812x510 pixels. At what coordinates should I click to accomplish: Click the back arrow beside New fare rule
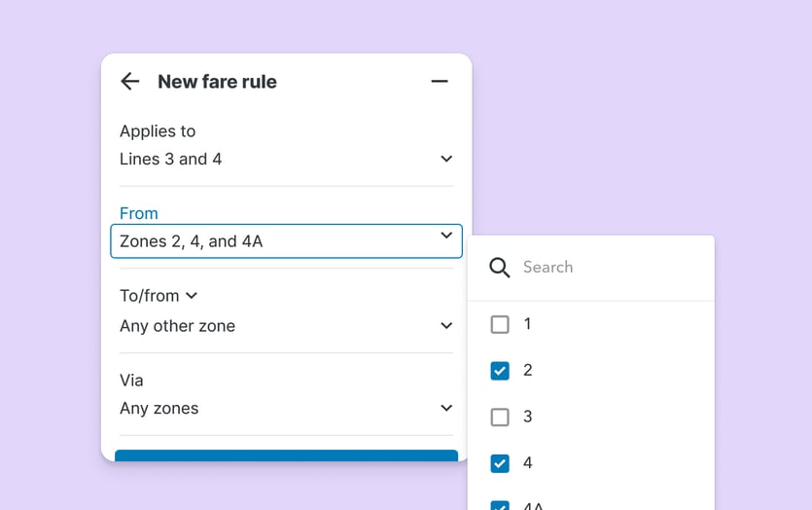pyautogui.click(x=129, y=82)
